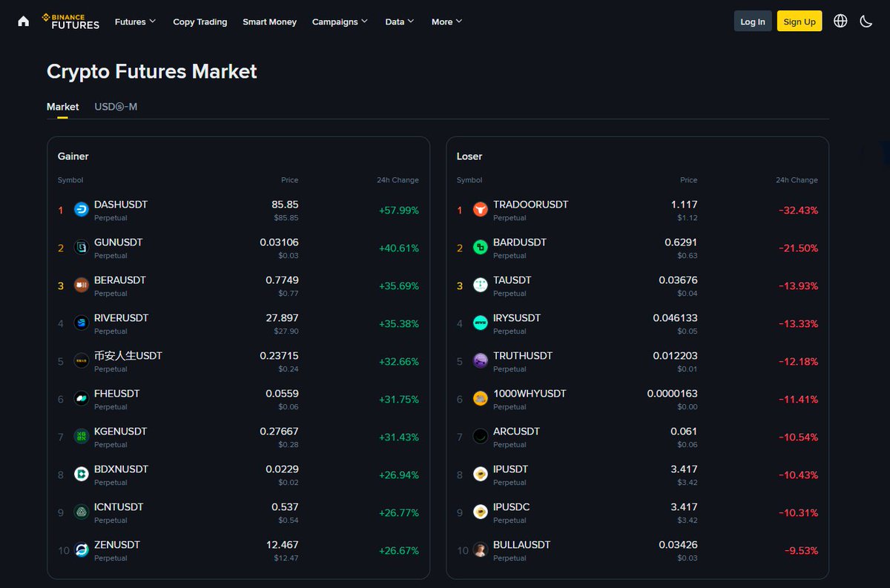Toggle dark mode with the moon icon
The height and width of the screenshot is (588, 890).
point(866,21)
